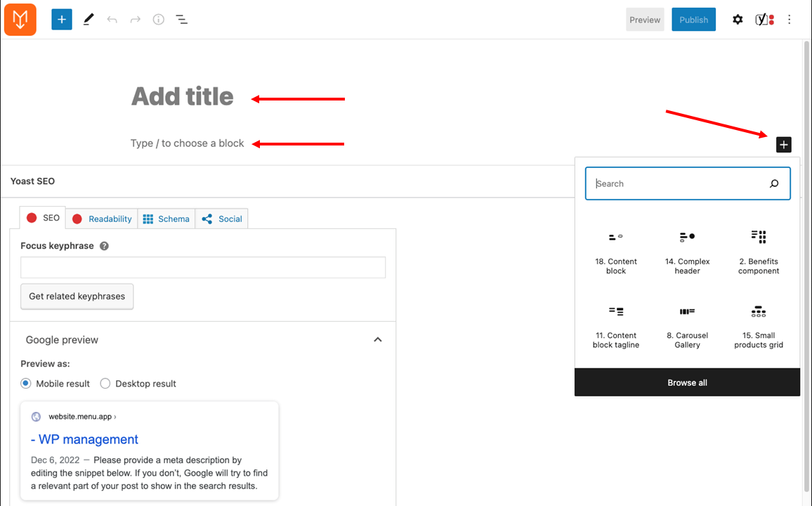
Task: Click the block Search field
Action: 688,183
